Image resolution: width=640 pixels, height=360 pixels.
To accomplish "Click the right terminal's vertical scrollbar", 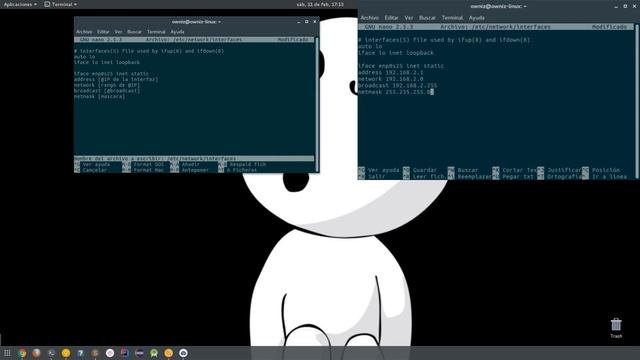I will pyautogui.click(x=637, y=100).
